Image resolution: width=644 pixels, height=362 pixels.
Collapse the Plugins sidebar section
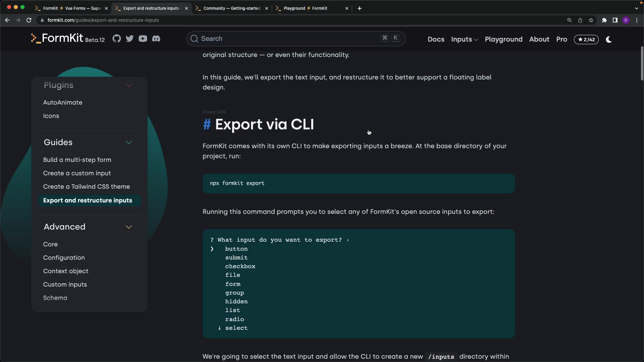[x=129, y=85]
